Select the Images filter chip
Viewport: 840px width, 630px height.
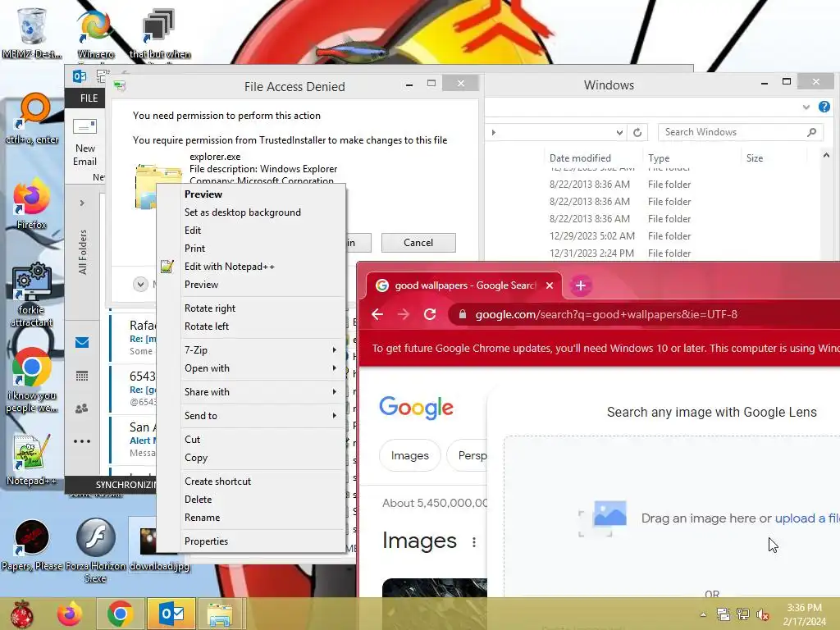[x=410, y=455]
